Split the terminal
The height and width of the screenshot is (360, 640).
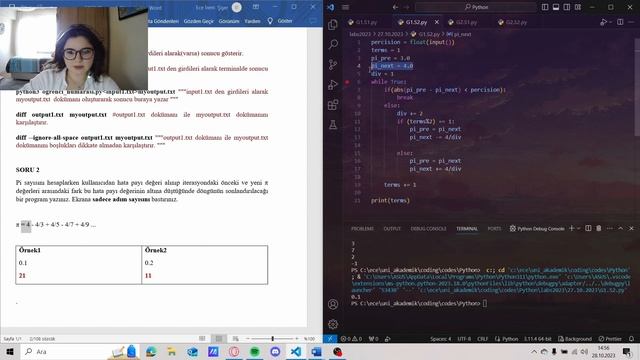588,228
